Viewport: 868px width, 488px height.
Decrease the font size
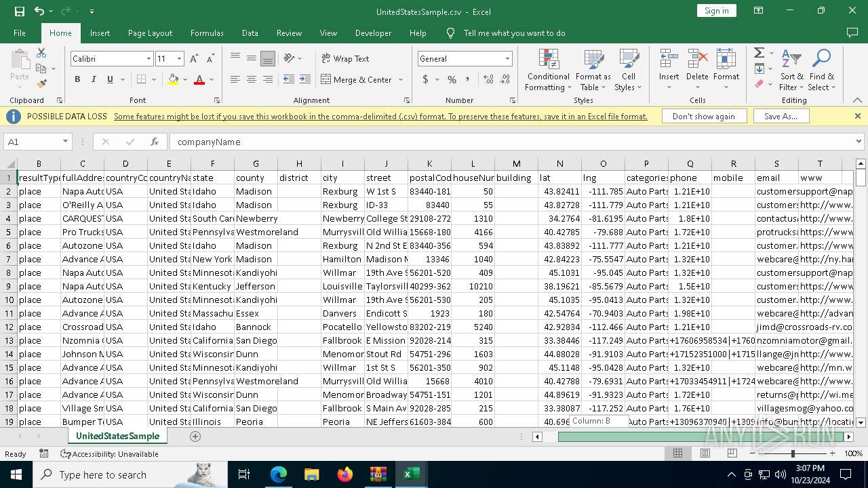210,59
